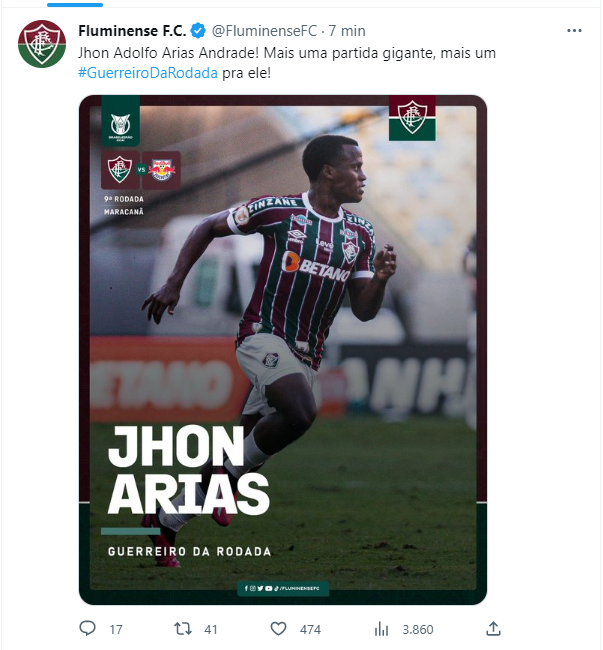Open the reply comment icon

tap(87, 628)
